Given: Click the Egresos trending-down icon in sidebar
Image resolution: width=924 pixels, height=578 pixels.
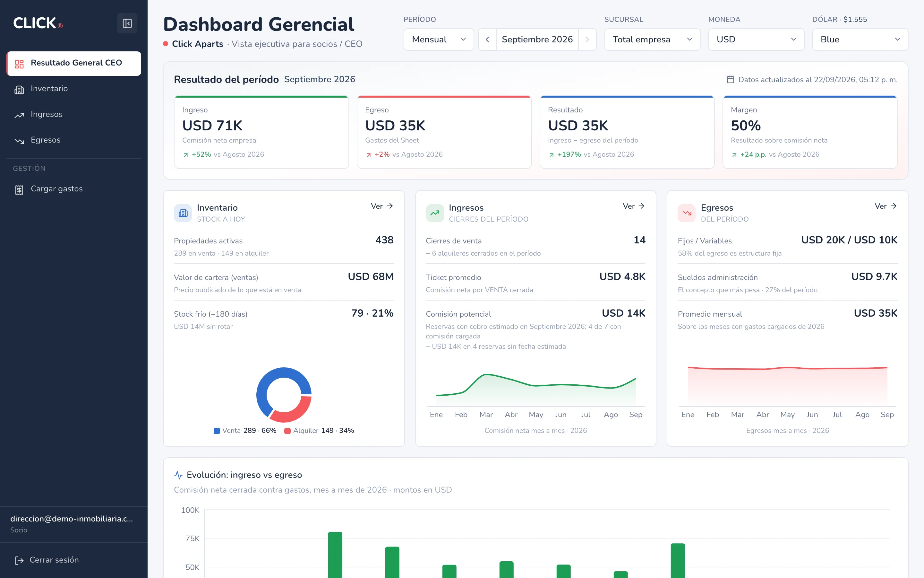Looking at the screenshot, I should 19,141.
